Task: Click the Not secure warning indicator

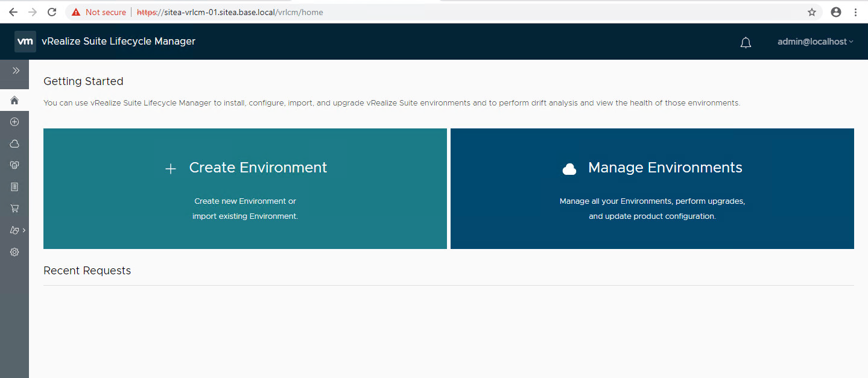Action: click(x=99, y=12)
